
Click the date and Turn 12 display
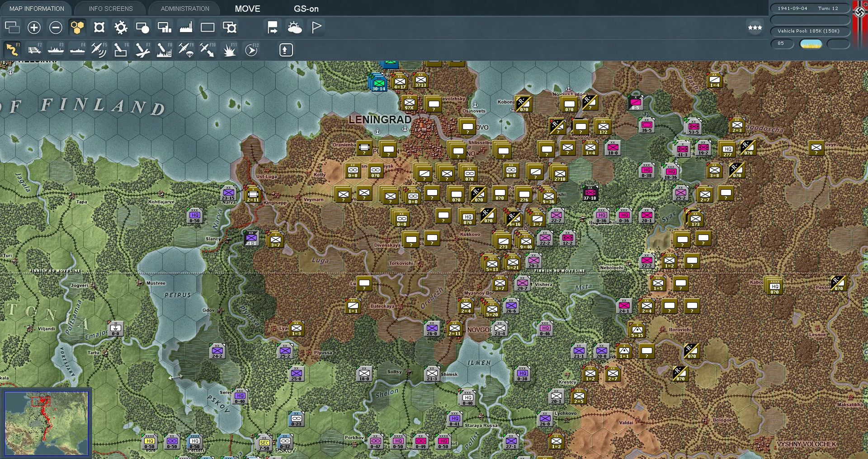[810, 8]
